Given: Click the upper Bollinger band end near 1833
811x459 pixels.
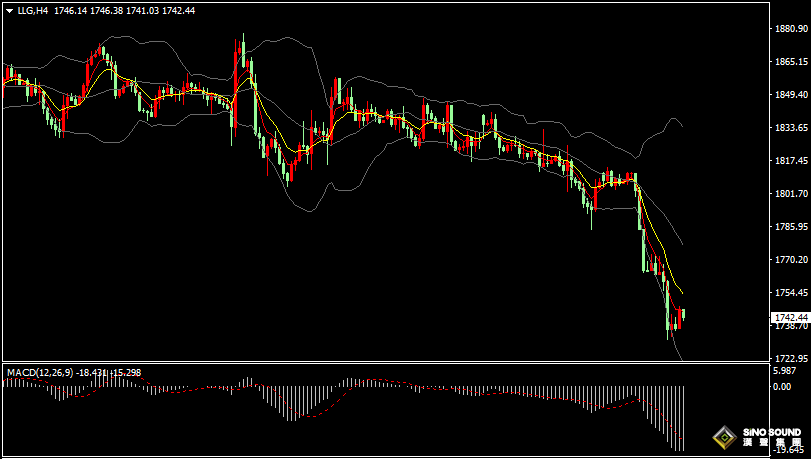Looking at the screenshot, I should point(681,126).
